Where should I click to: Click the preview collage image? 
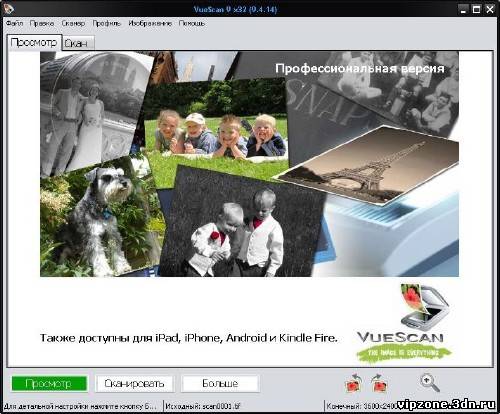coord(249,164)
